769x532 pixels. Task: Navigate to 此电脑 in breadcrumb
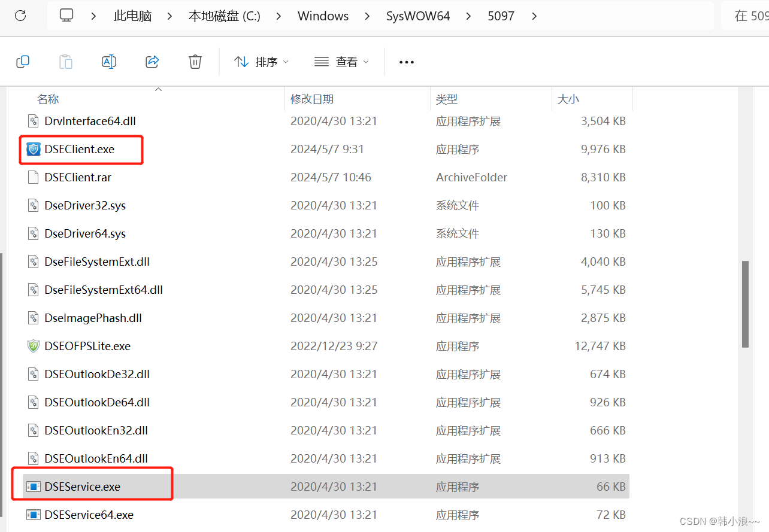(133, 16)
